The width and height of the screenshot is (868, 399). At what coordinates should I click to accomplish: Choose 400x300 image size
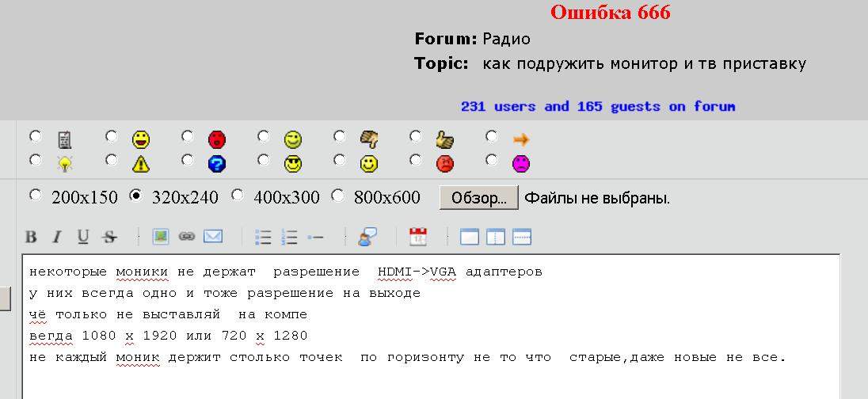(x=238, y=195)
